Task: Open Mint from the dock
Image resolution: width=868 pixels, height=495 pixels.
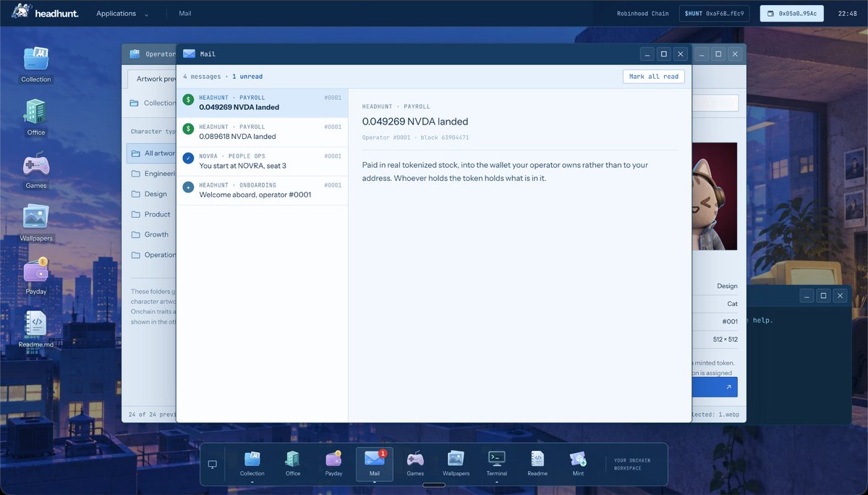Action: [x=578, y=463]
